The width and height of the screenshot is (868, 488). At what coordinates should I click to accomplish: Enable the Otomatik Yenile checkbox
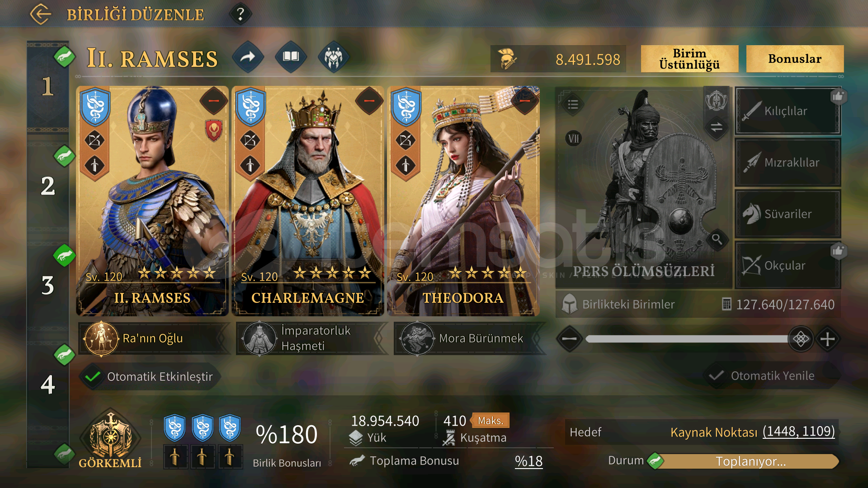(717, 375)
